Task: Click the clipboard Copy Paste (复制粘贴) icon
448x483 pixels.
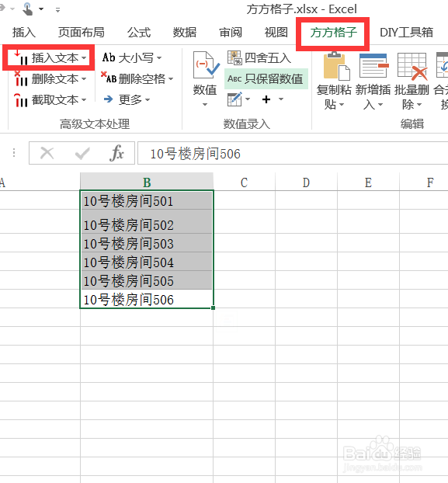Action: (x=336, y=66)
